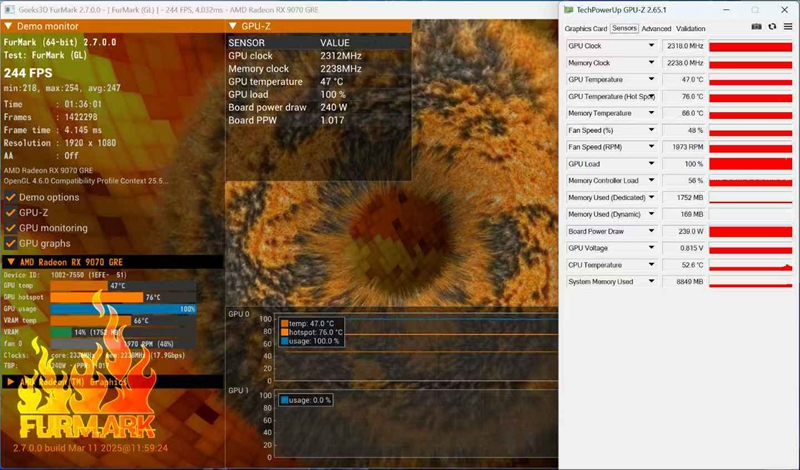Open the Fan Speed (RPM) dropdown arrow

click(x=652, y=147)
